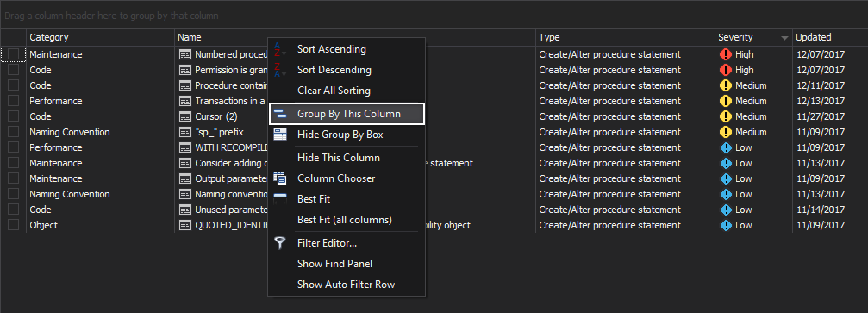Click the 12/13/2017 updated date cell
The width and height of the screenshot is (868, 313).
[x=830, y=101]
